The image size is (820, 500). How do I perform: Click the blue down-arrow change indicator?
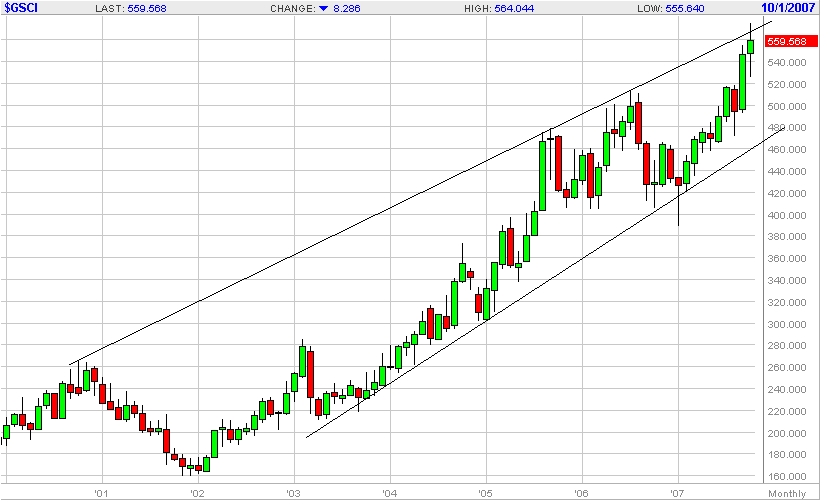[x=323, y=8]
